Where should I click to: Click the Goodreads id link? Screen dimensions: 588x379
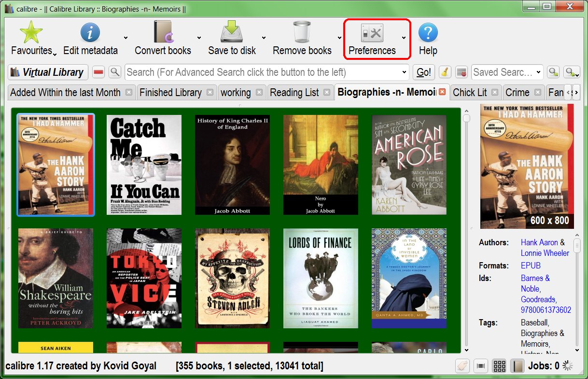[x=538, y=299]
